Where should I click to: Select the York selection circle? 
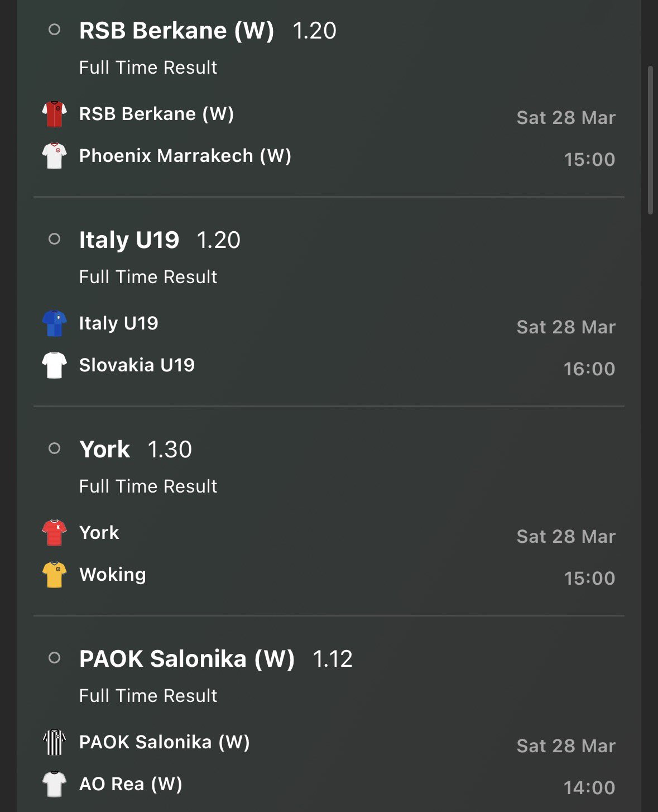coord(54,448)
